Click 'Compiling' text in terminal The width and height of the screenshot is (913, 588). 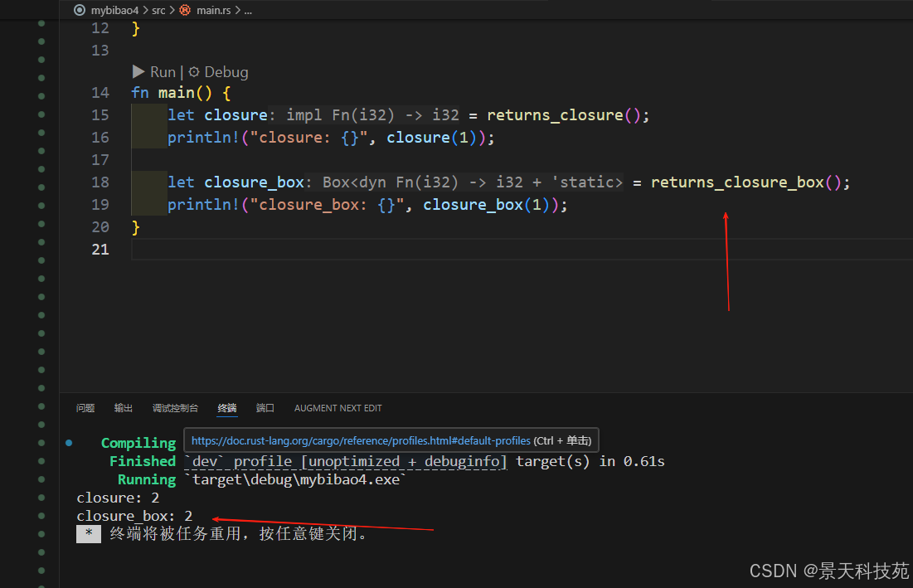[138, 443]
